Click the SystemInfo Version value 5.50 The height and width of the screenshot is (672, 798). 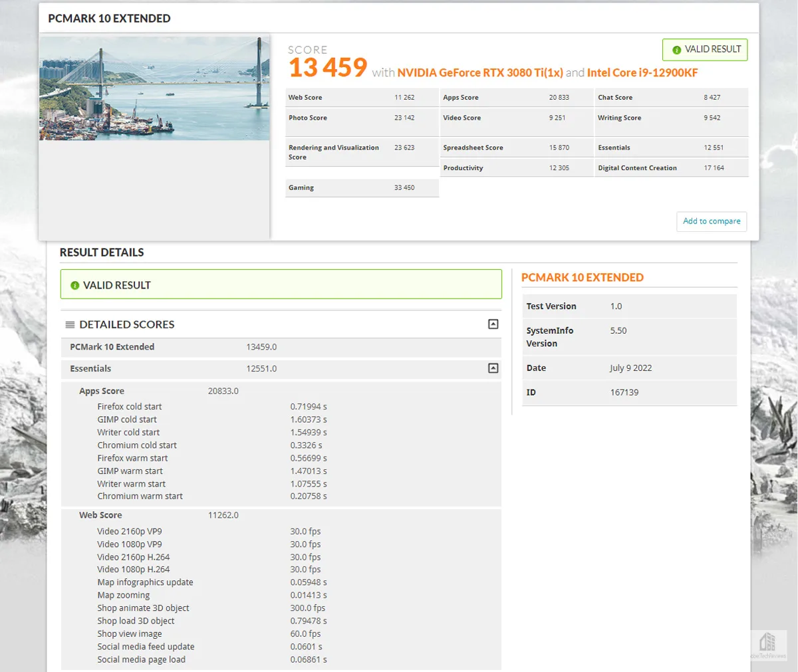(618, 330)
